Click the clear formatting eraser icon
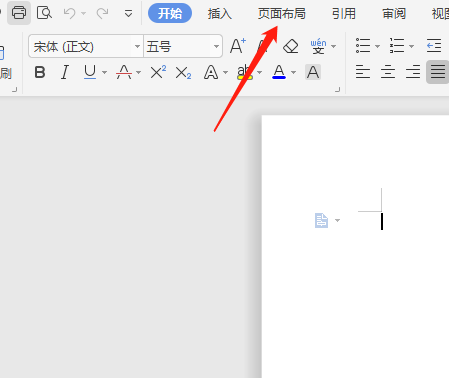Screen dimensions: 449x378 coord(291,46)
